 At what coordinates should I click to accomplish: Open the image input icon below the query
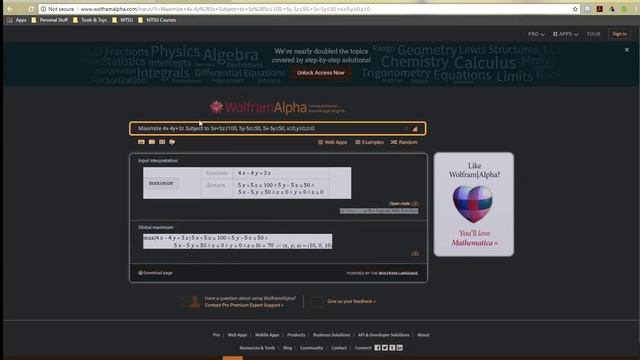point(152,142)
